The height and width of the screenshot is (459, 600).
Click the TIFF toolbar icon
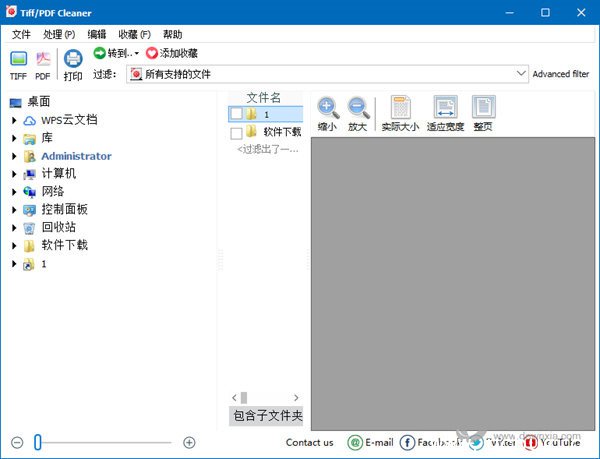coord(18,62)
